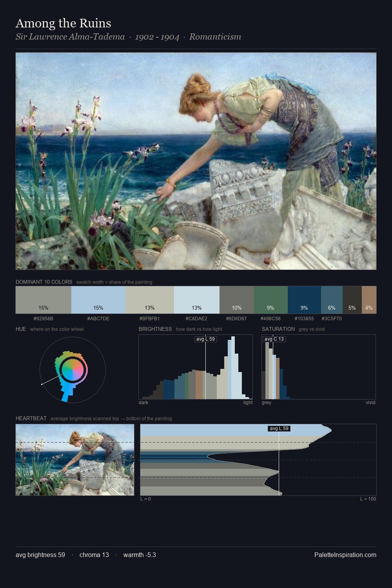
Task: Click the #ABC7DE hex code label
Action: pyautogui.click(x=98, y=319)
